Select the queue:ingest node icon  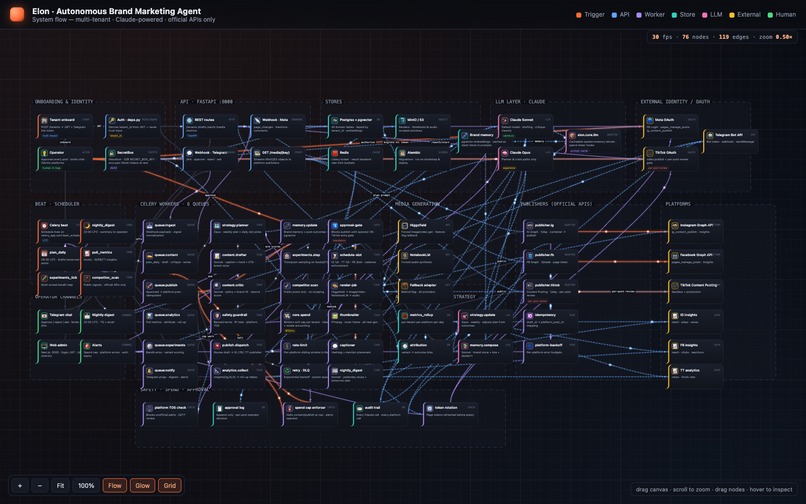click(x=150, y=225)
